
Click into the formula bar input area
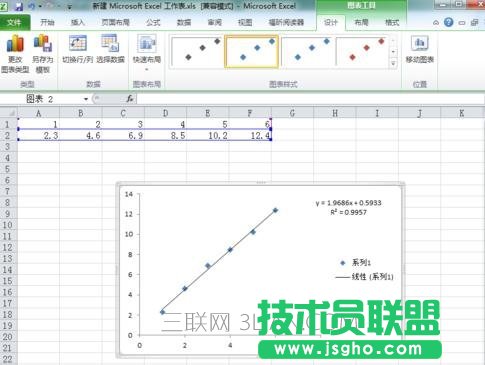pos(310,99)
